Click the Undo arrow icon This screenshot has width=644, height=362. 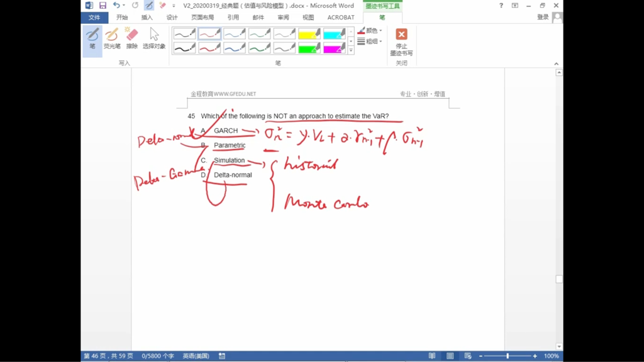116,5
